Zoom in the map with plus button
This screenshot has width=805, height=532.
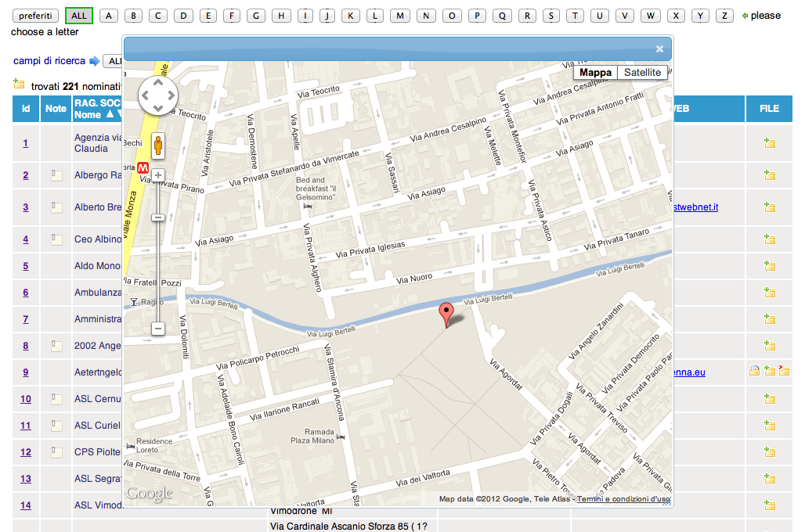click(x=158, y=175)
